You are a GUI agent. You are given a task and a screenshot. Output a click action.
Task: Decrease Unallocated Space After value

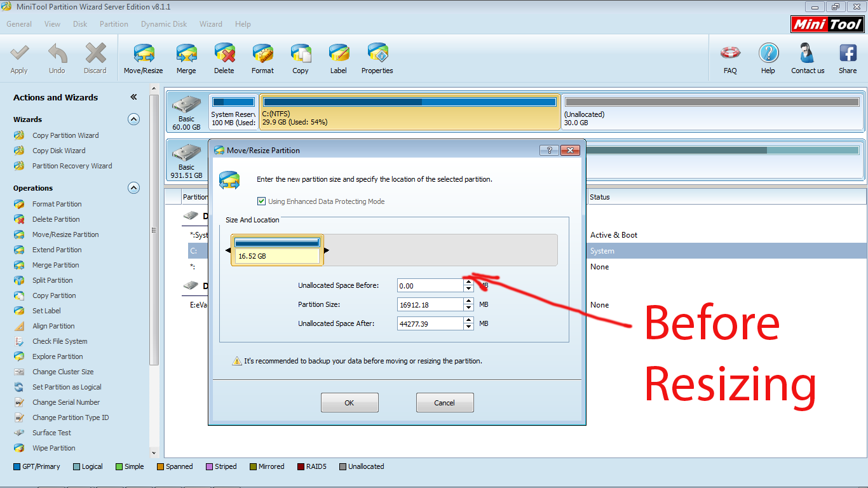(x=469, y=327)
